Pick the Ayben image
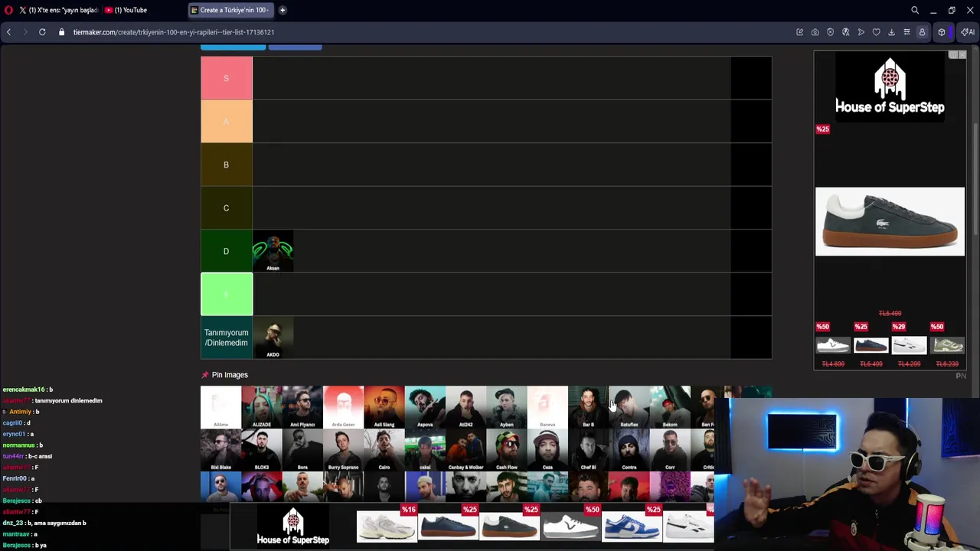The height and width of the screenshot is (551, 980). click(507, 407)
